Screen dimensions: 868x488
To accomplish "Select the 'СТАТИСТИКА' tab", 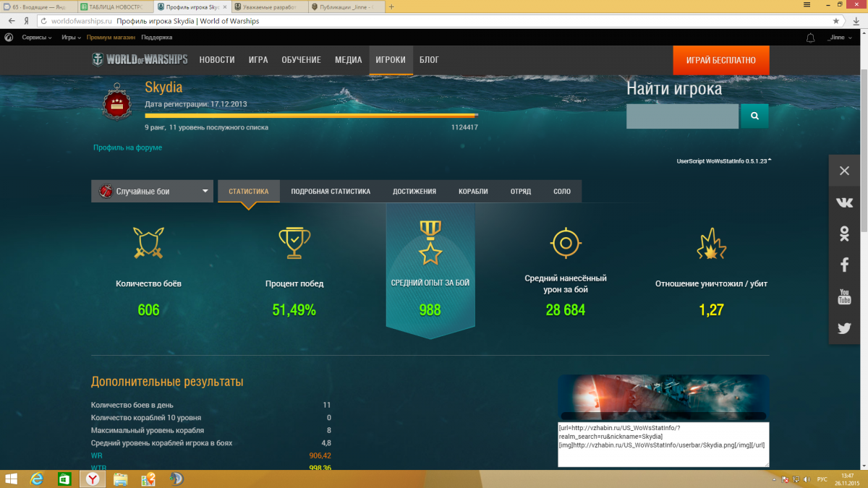I will pyautogui.click(x=249, y=192).
